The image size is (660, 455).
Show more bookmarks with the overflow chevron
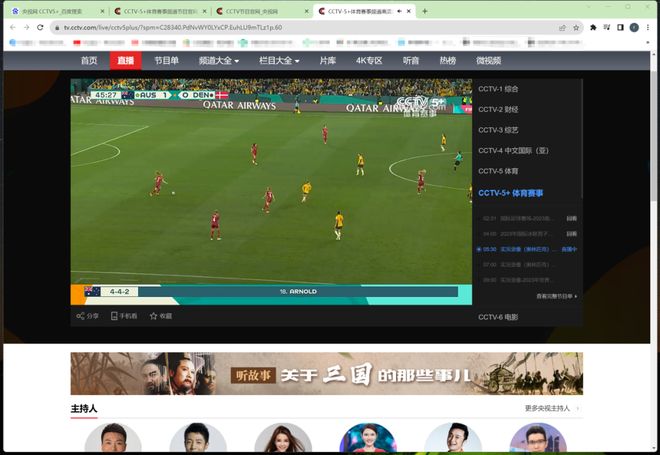[648, 43]
